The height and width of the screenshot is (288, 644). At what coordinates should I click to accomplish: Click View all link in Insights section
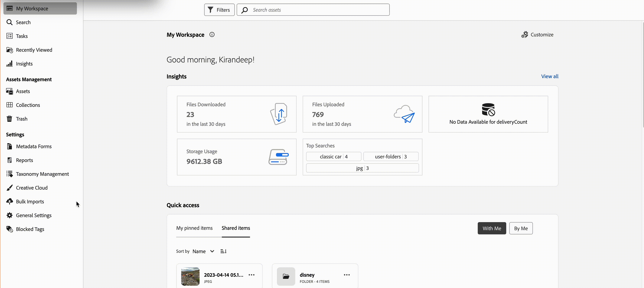(549, 76)
